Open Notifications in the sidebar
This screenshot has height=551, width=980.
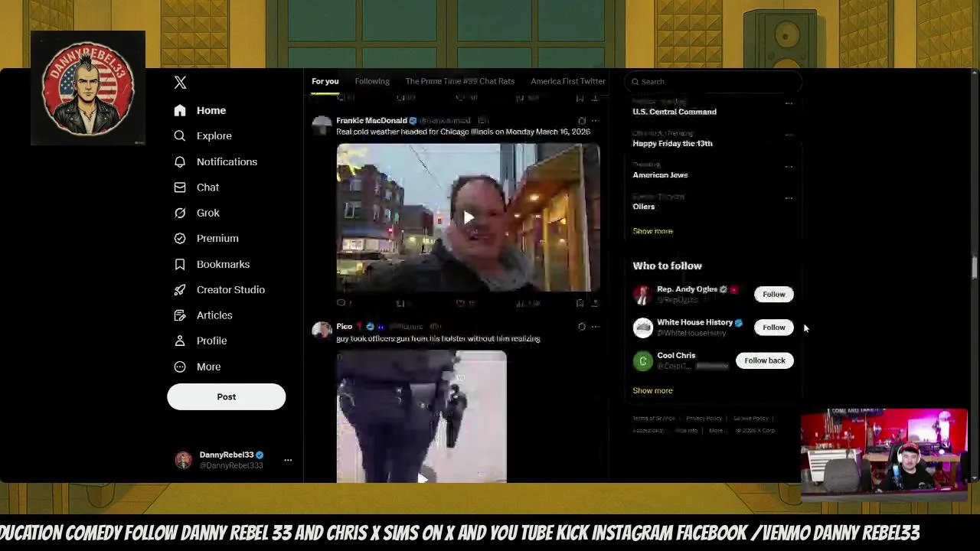(x=216, y=161)
